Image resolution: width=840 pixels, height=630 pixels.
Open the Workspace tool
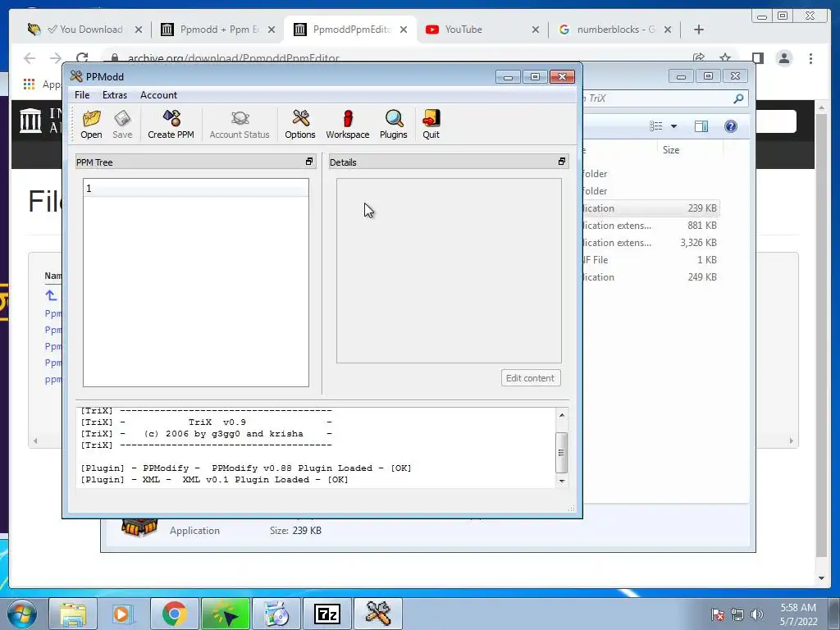click(348, 125)
